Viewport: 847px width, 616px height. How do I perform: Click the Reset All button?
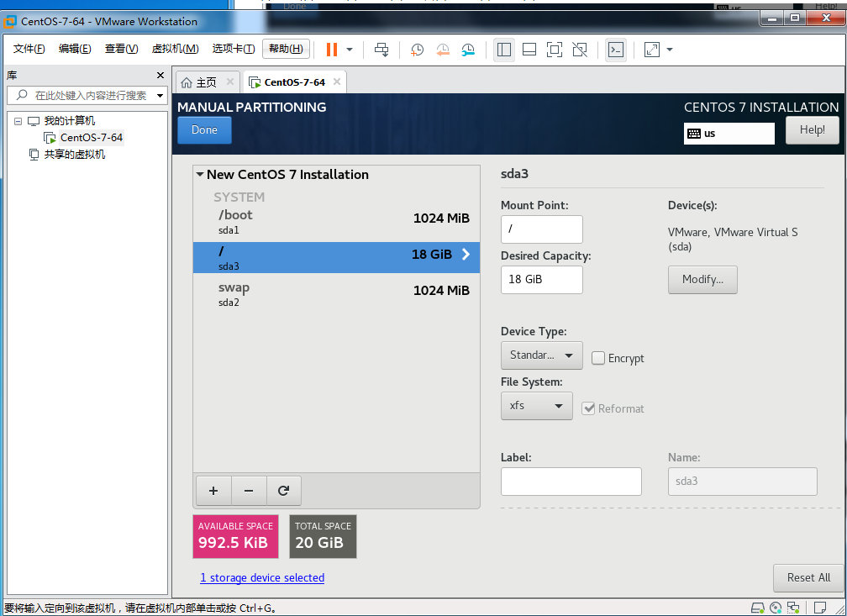pos(808,577)
